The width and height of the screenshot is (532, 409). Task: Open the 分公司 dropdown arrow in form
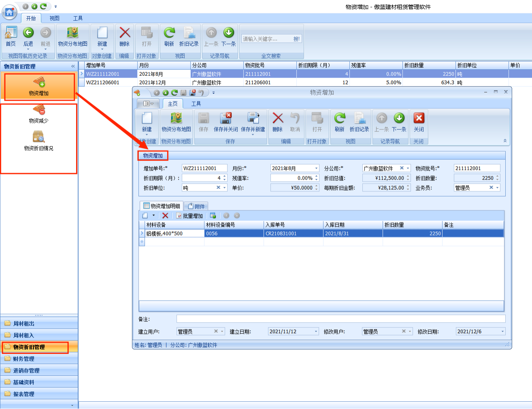pos(408,168)
